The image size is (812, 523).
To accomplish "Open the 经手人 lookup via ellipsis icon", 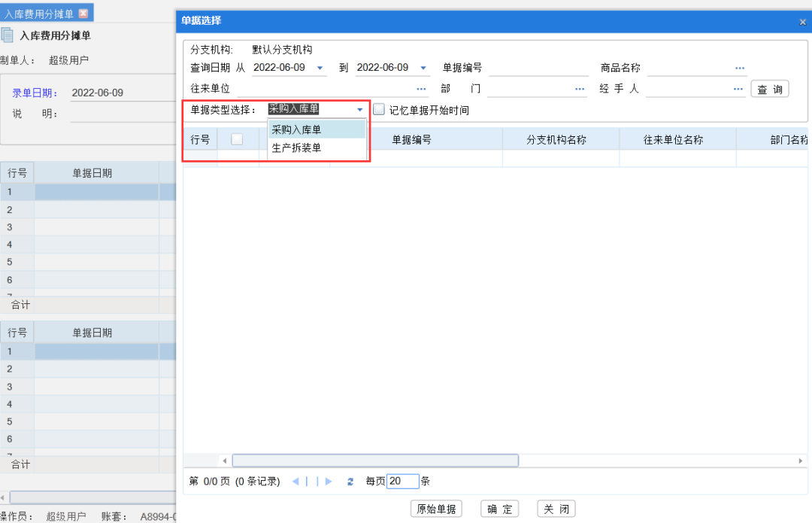I will pyautogui.click(x=738, y=88).
